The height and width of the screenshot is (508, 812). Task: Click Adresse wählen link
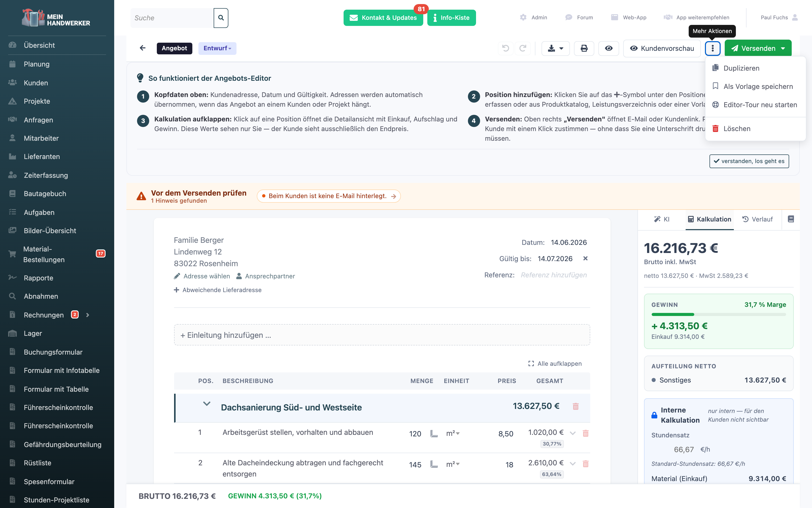(x=202, y=276)
